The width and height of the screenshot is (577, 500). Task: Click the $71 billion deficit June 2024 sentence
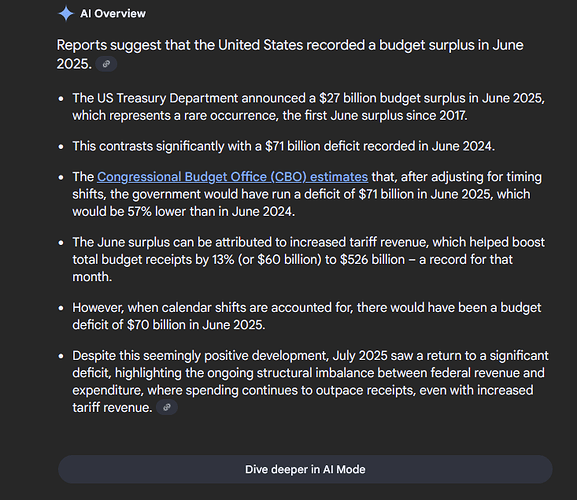[x=283, y=146]
